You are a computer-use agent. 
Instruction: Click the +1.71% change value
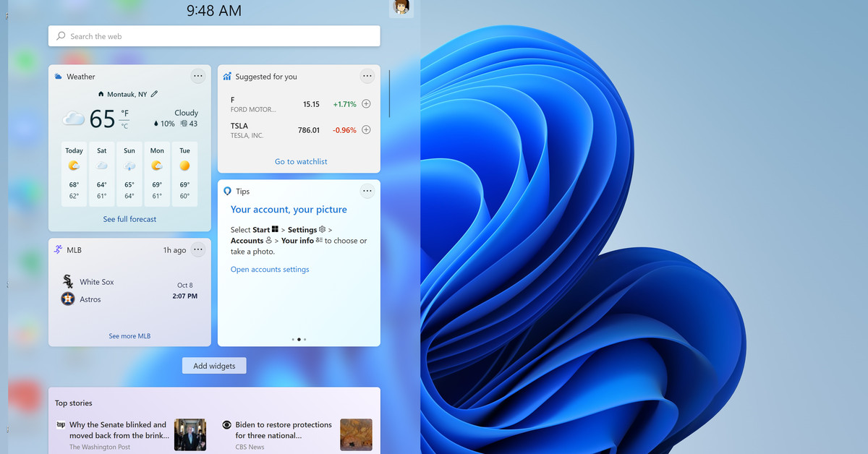pos(344,104)
